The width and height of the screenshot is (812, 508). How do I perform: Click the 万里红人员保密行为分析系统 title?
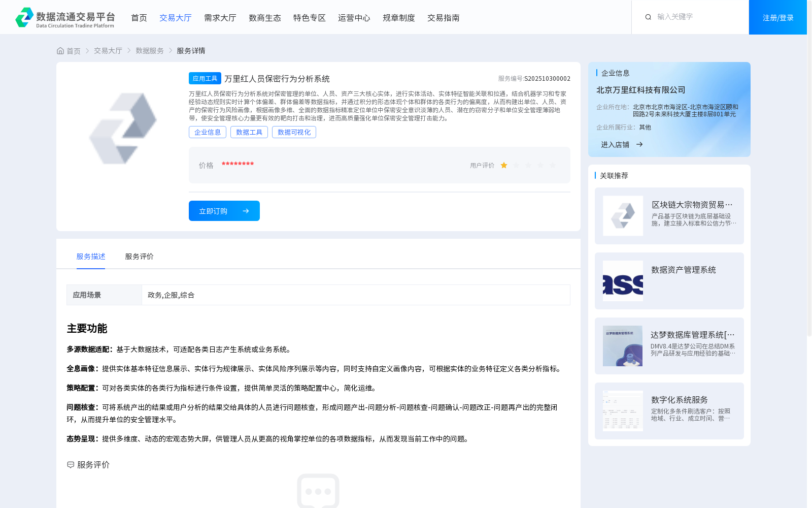[x=277, y=79]
